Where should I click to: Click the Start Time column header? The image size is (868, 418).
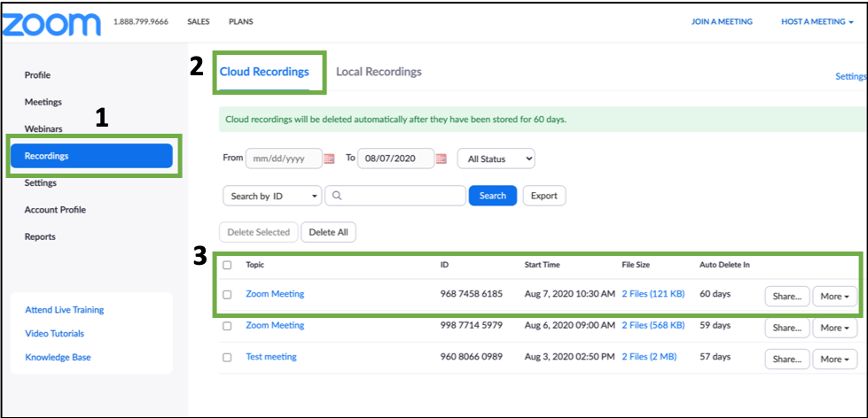coord(542,265)
